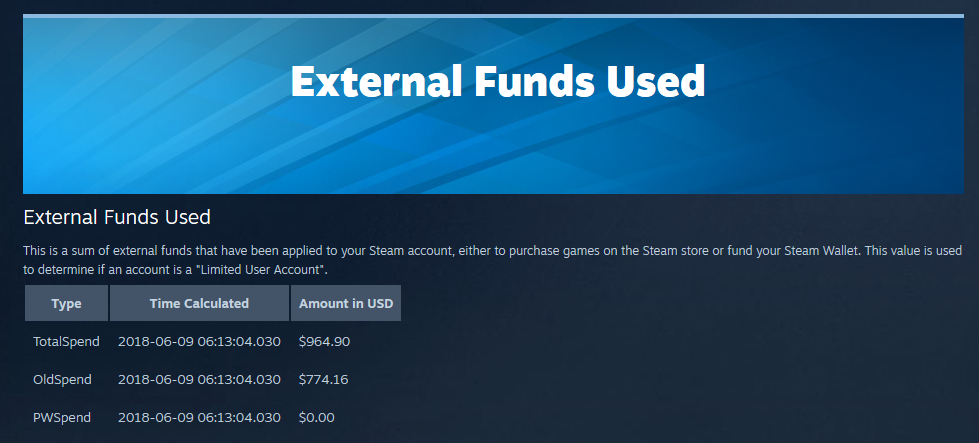Select the OldSpend type cell
Screen dimensions: 979x443
(x=62, y=380)
